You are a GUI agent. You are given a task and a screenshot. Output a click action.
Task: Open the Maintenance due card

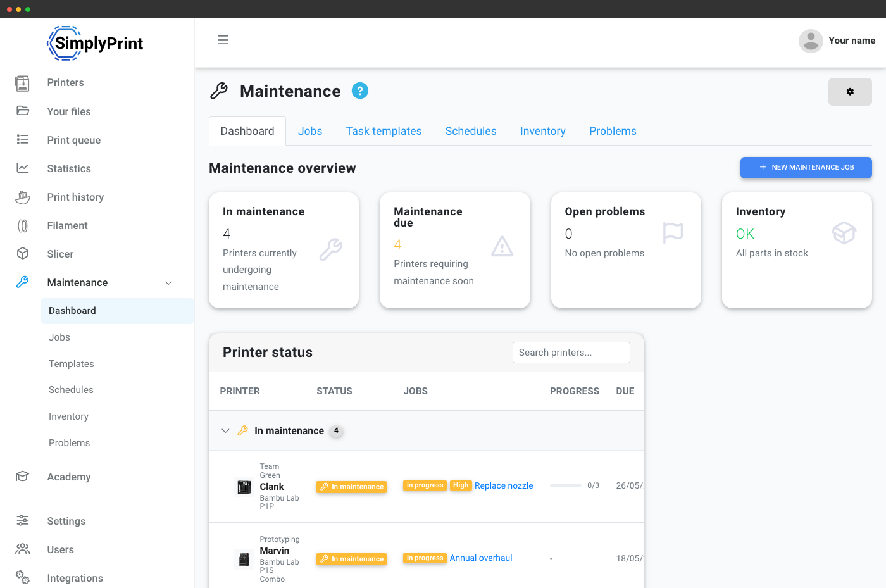point(455,251)
